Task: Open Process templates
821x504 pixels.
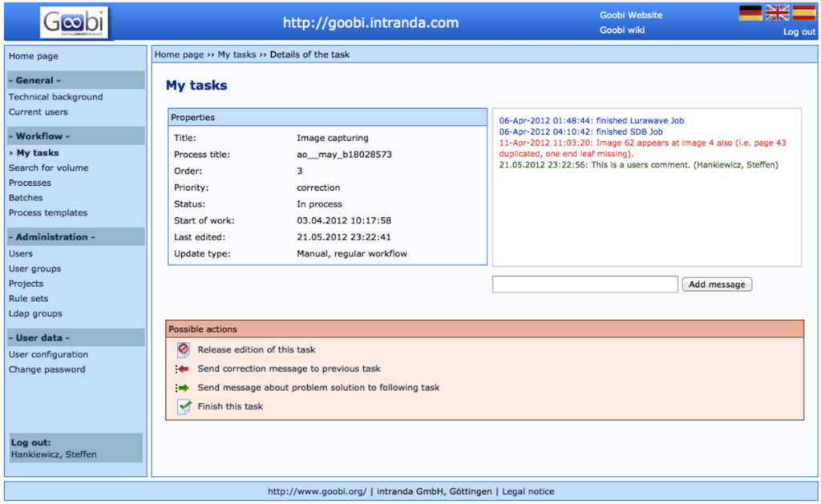Action: tap(48, 213)
